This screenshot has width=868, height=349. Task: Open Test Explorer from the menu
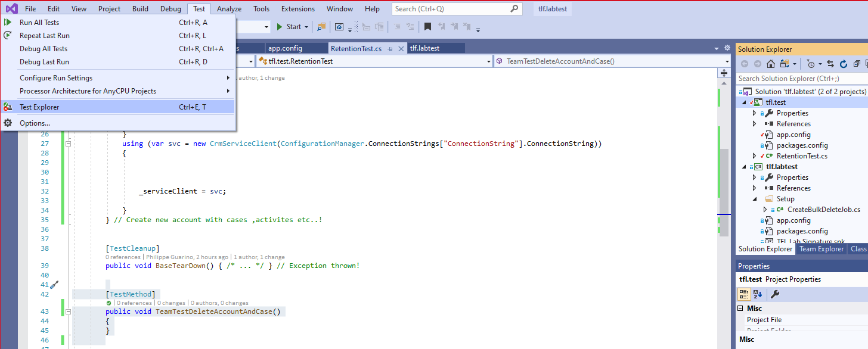coord(119,107)
